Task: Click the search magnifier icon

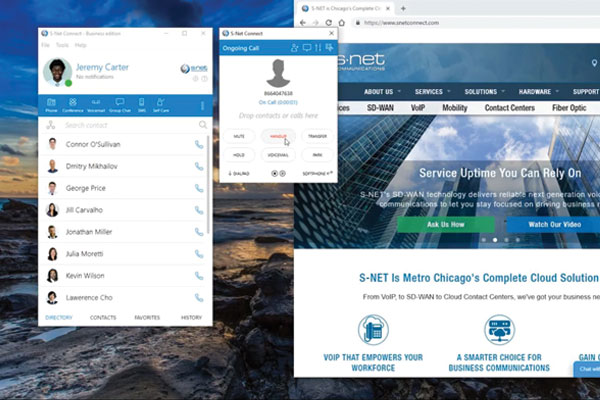Action: click(x=203, y=125)
